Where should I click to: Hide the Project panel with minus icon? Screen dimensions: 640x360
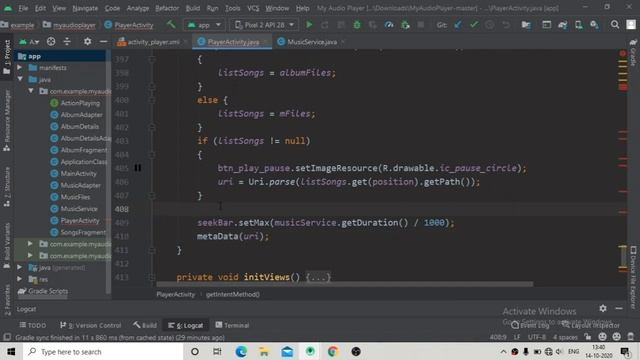click(x=103, y=41)
